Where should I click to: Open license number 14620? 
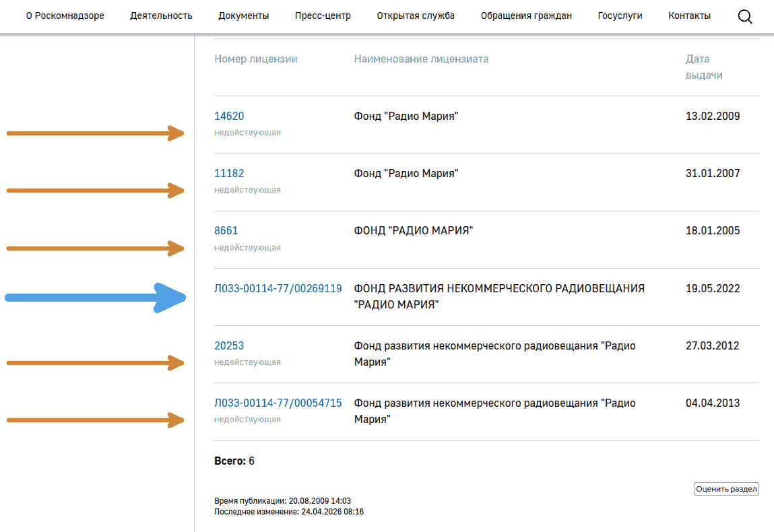(x=229, y=116)
